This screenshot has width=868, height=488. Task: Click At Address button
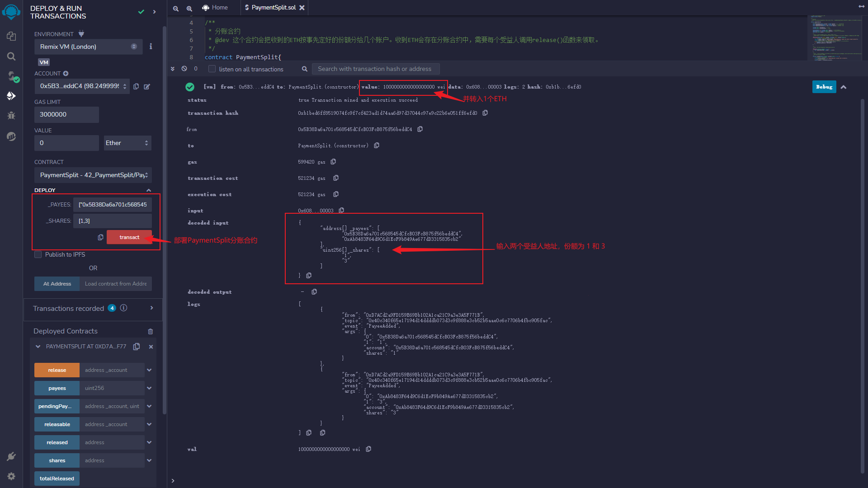[x=57, y=283]
